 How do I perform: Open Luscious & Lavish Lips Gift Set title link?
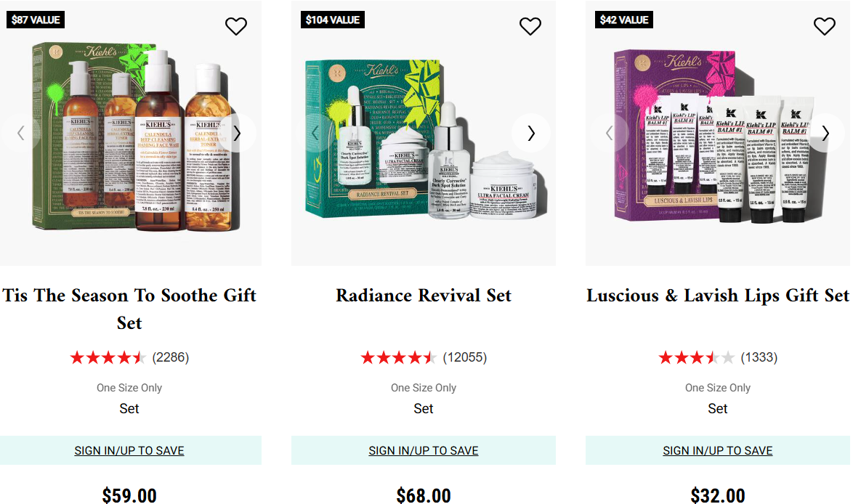coord(718,296)
